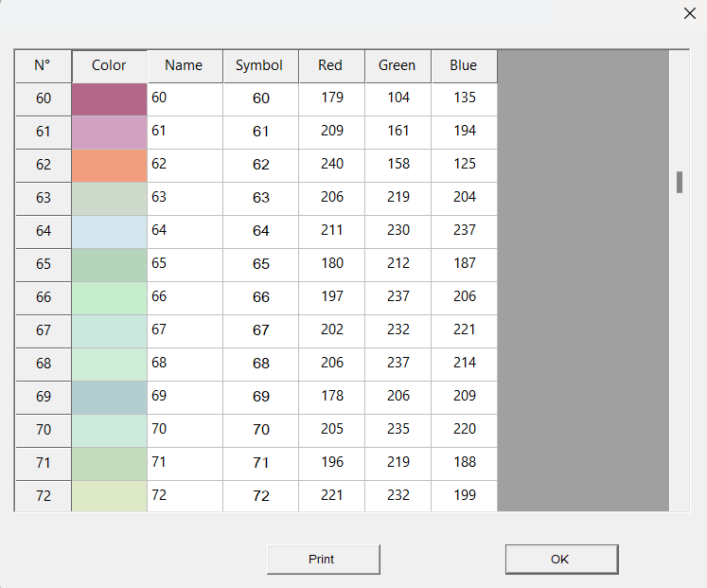Click the Print button

(x=324, y=560)
